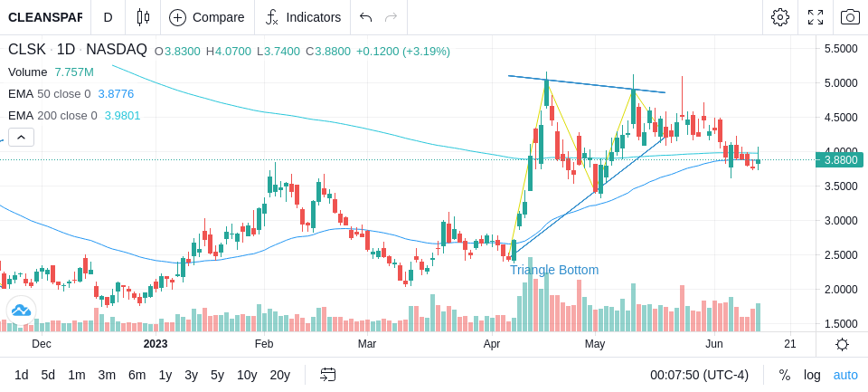Select the 5y time range
Image resolution: width=868 pixels, height=392 pixels.
pyautogui.click(x=217, y=375)
